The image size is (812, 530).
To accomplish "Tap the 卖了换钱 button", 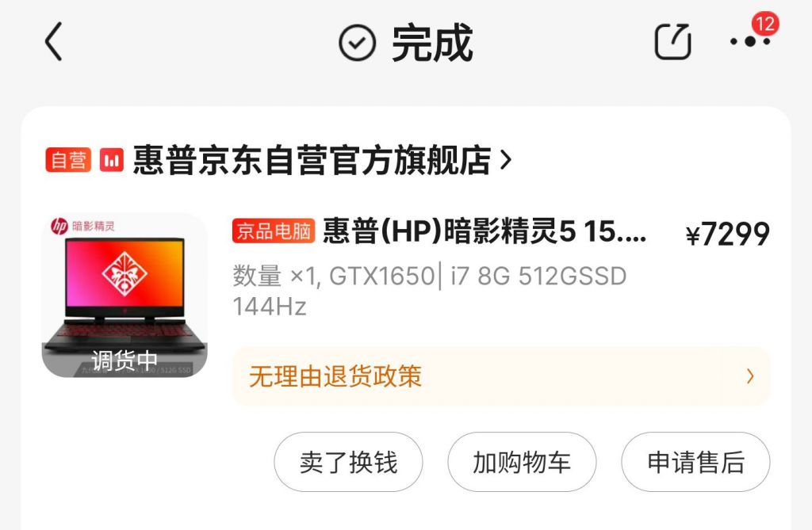I will 348,462.
